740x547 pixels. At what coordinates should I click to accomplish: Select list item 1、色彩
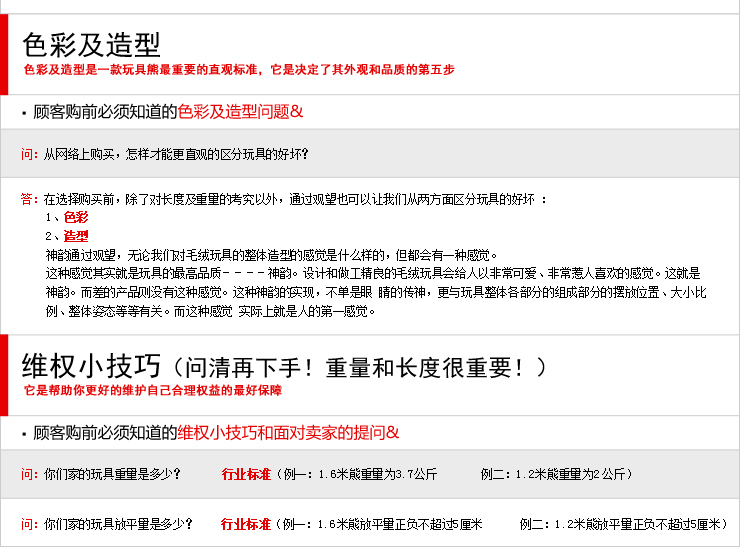[x=67, y=218]
